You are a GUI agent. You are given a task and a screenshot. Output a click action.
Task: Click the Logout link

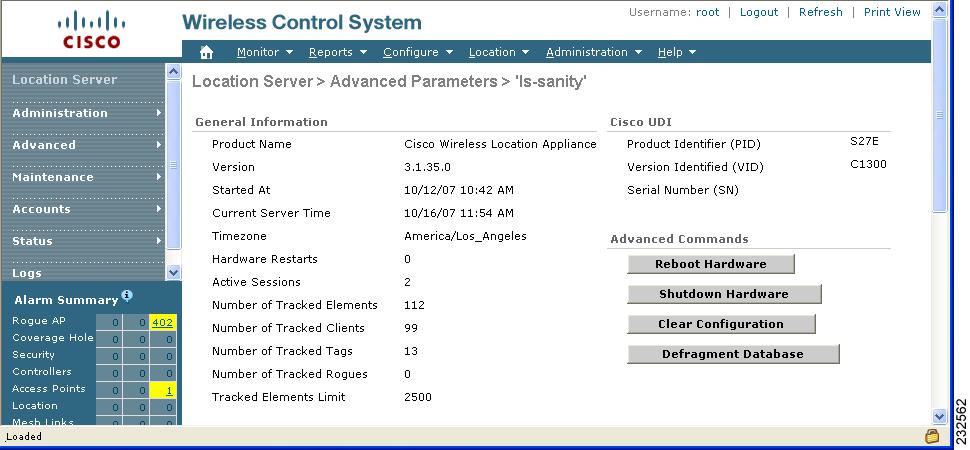(x=759, y=12)
